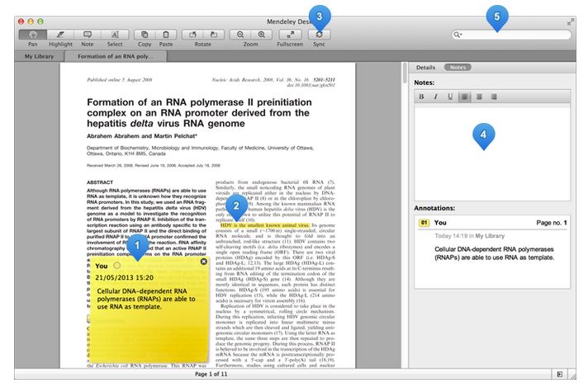Align notes text left
Screen dimensions: 588x392
pos(465,97)
